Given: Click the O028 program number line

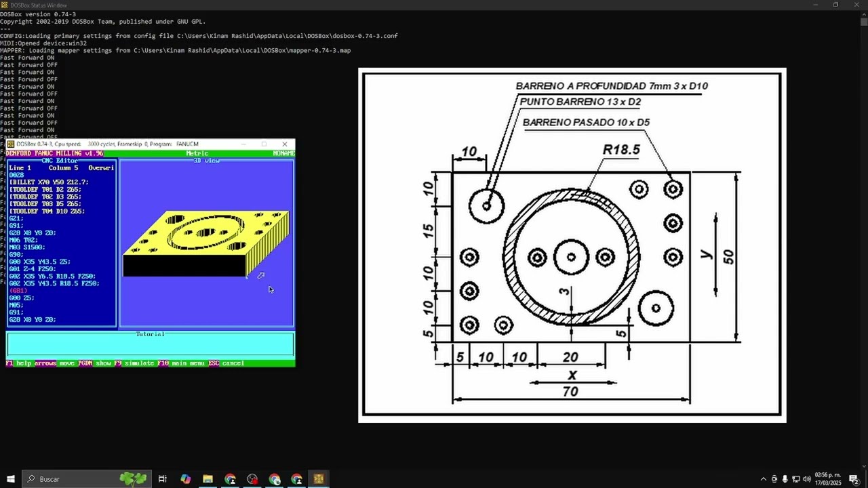Looking at the screenshot, I should point(16,175).
